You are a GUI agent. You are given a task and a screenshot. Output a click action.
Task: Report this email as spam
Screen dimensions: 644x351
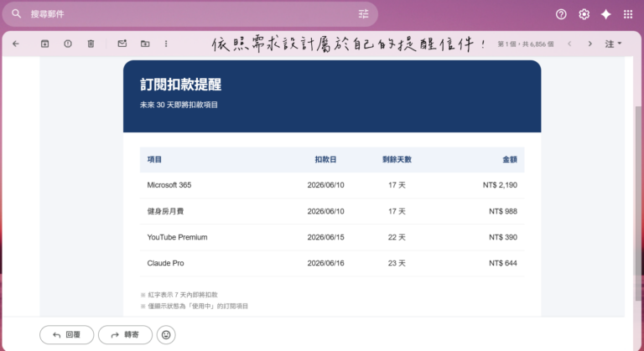68,44
